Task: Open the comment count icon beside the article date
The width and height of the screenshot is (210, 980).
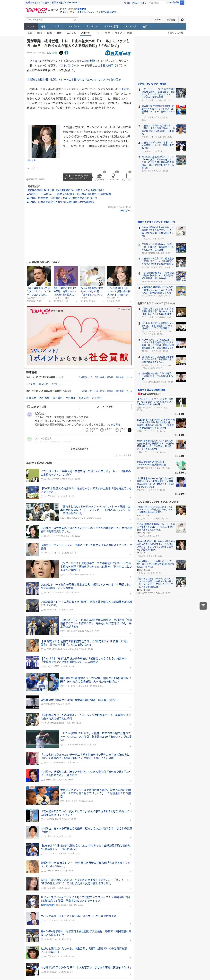Action: (x=49, y=53)
